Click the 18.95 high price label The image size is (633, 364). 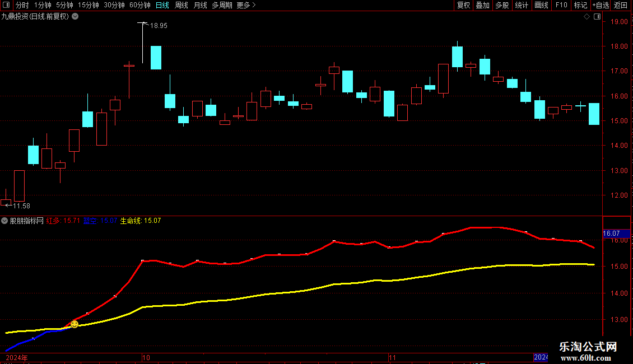point(159,25)
